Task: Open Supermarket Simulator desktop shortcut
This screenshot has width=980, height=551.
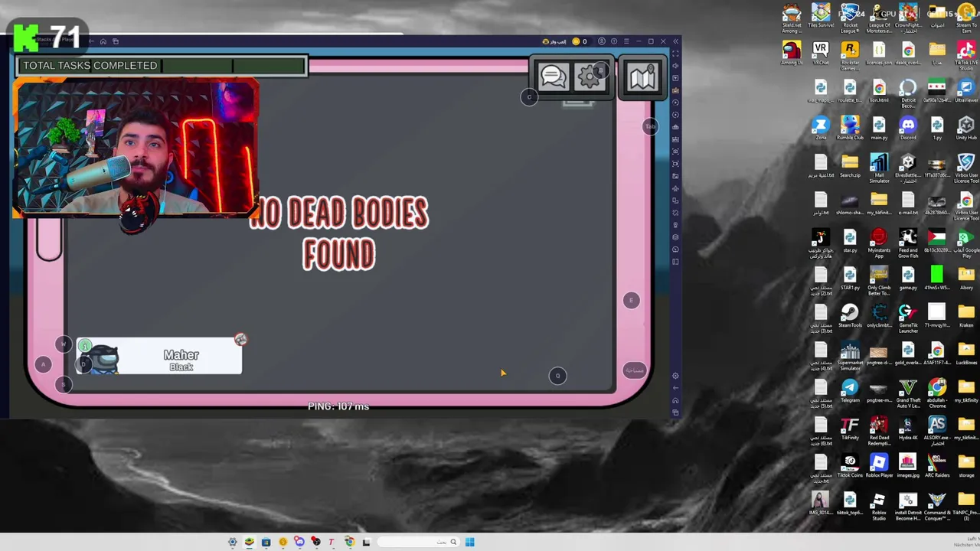Action: pyautogui.click(x=850, y=356)
